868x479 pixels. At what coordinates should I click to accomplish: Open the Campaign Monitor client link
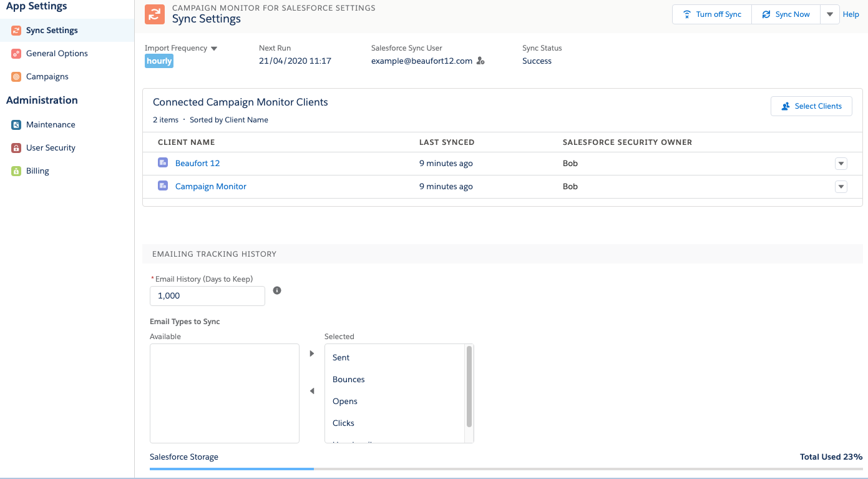click(x=211, y=186)
